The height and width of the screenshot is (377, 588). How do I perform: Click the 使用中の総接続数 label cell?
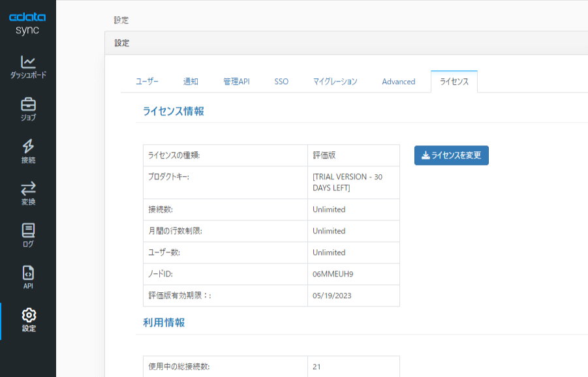tap(225, 367)
